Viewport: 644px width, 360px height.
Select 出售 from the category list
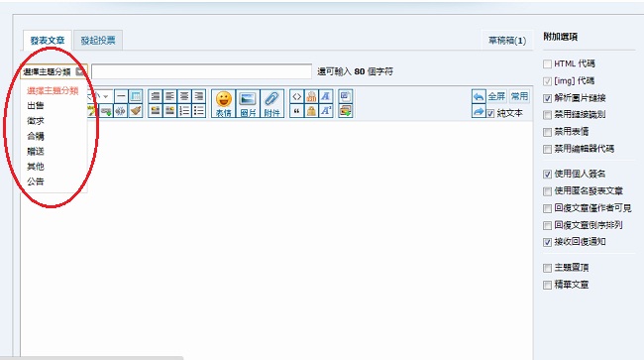(36, 105)
